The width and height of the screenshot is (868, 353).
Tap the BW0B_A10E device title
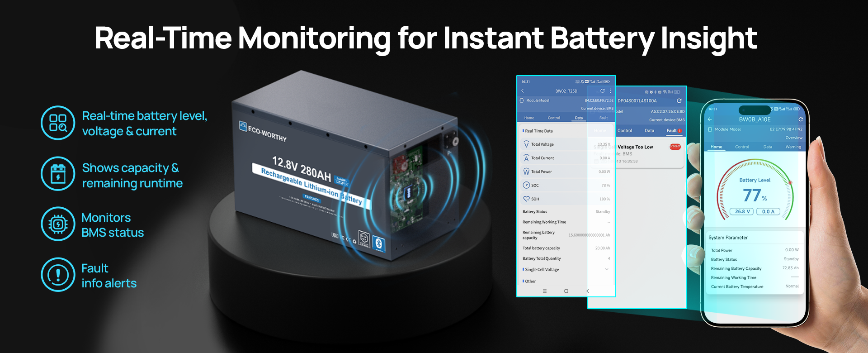pyautogui.click(x=755, y=119)
